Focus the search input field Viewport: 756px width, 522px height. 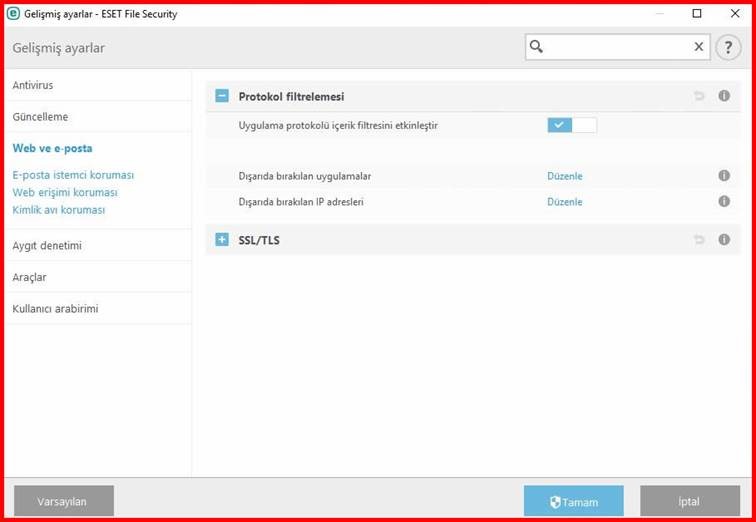pos(618,47)
